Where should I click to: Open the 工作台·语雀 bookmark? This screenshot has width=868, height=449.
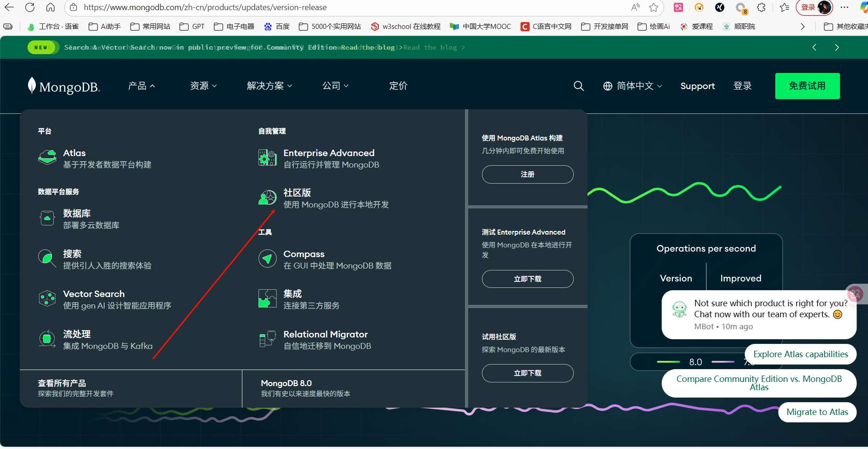coord(53,27)
